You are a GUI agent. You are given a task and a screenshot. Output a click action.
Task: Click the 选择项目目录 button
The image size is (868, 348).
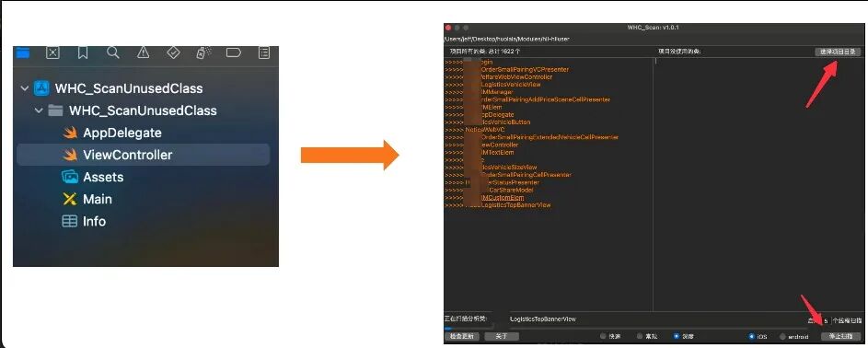click(838, 52)
